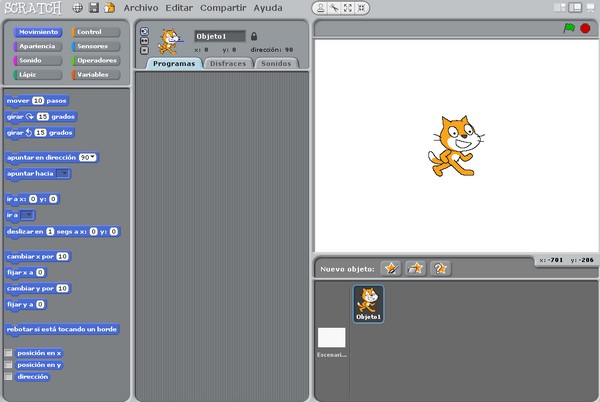Select the Control block category

96,32
